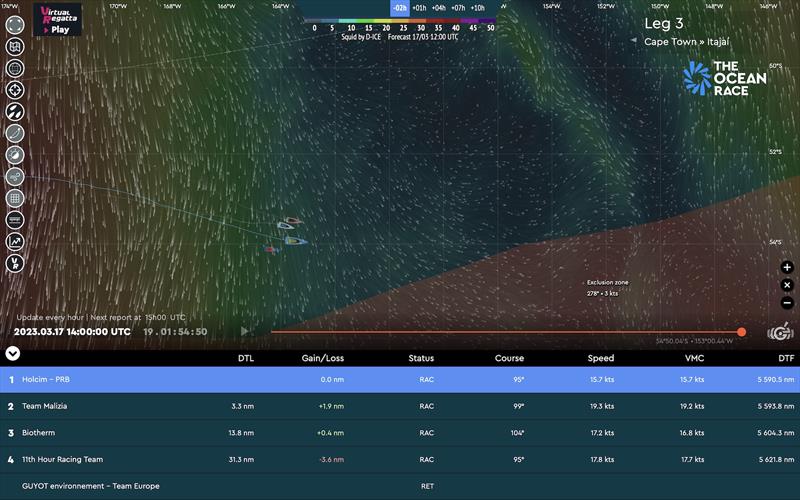Click Biotherm's 104° course value
800x500 pixels.
tap(517, 433)
